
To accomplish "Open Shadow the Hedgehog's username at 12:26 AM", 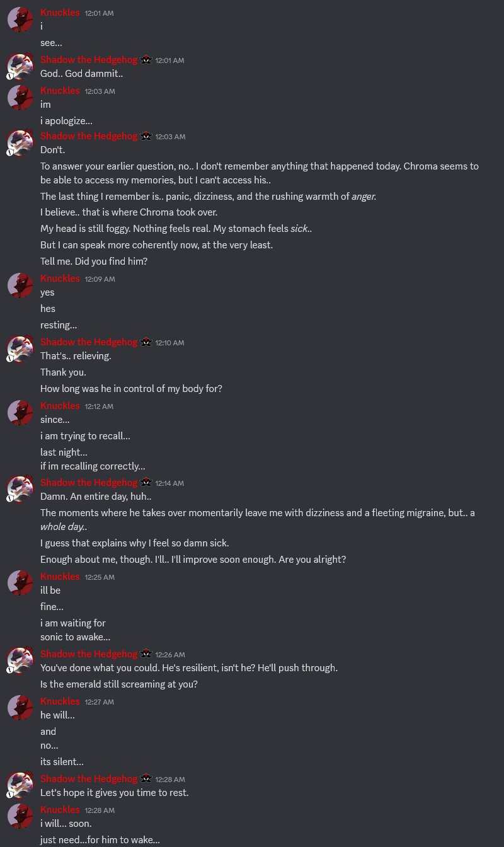I will 89,654.
